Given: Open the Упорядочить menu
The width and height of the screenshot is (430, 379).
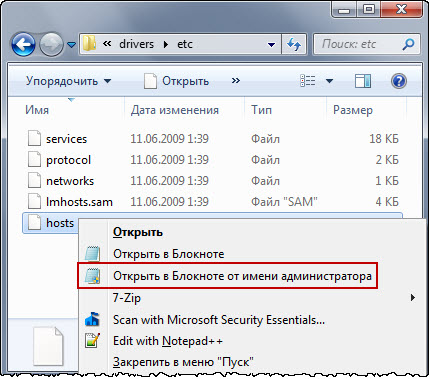Looking at the screenshot, I should pos(68,81).
